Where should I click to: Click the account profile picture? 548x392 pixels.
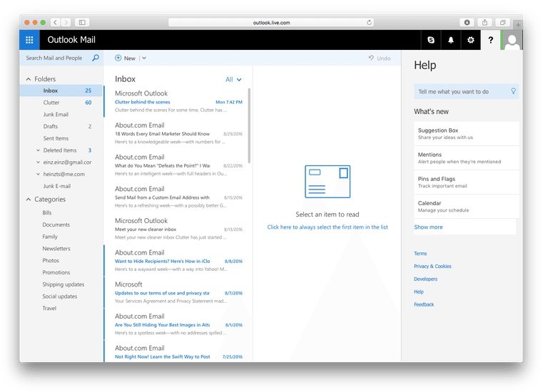point(512,41)
